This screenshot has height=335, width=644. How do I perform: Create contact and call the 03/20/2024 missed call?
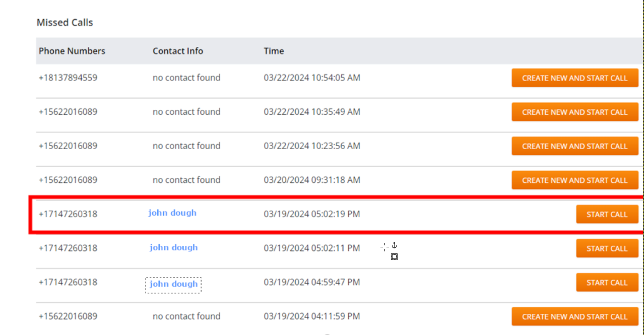574,180
